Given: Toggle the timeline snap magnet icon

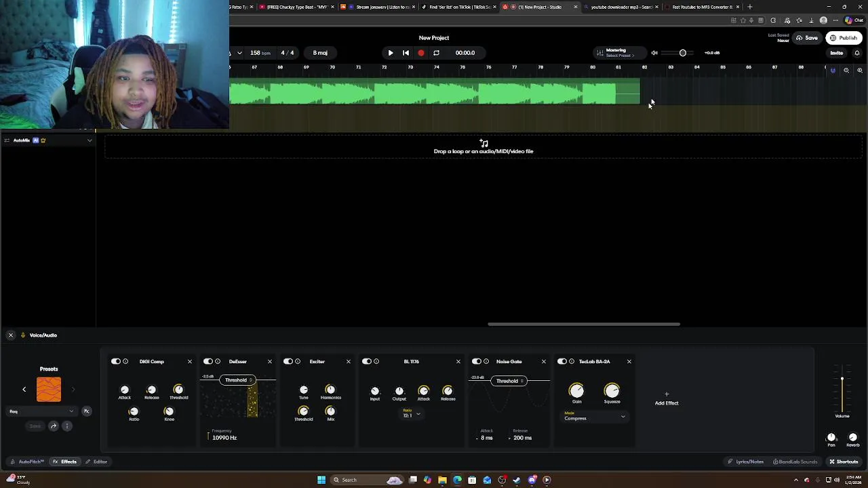Looking at the screenshot, I should pyautogui.click(x=833, y=70).
